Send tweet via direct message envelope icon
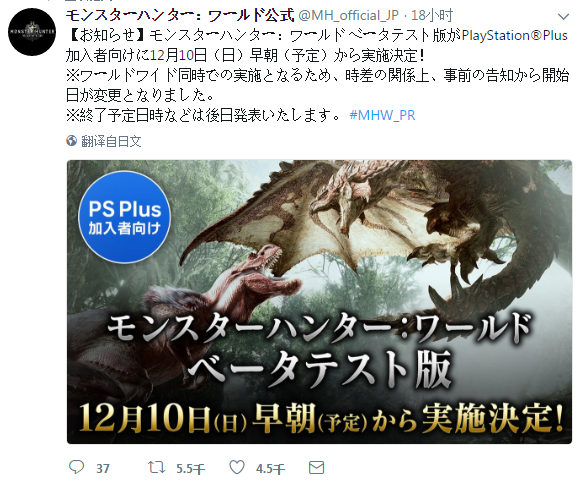Screen dimensions: 577x481 click(x=316, y=467)
